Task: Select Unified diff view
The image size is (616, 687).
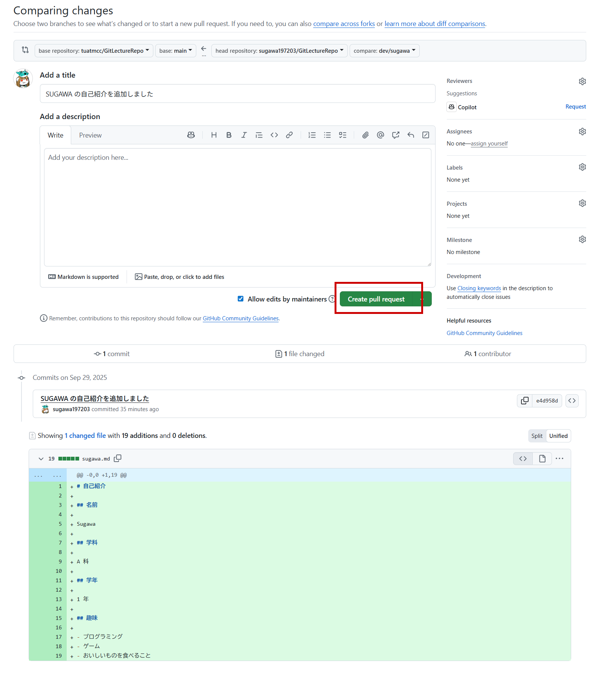Action: 558,436
